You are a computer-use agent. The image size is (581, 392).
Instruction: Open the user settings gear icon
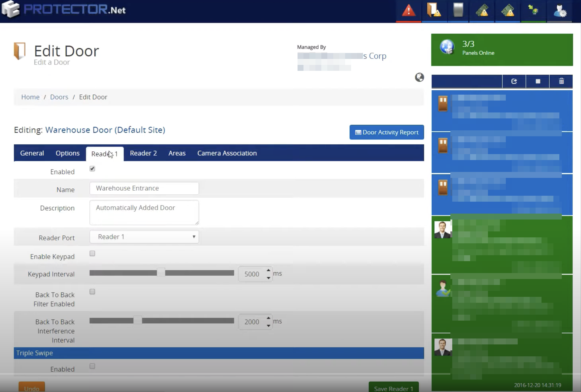coord(559,11)
